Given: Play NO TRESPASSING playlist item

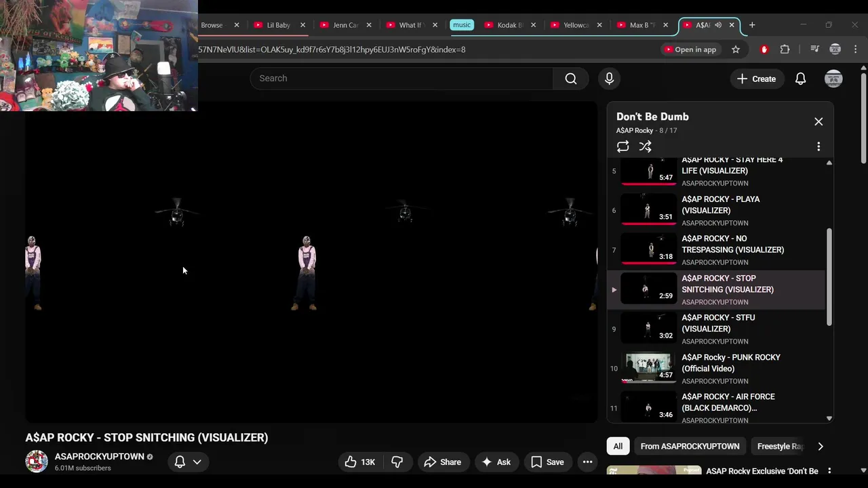Looking at the screenshot, I should 716,250.
